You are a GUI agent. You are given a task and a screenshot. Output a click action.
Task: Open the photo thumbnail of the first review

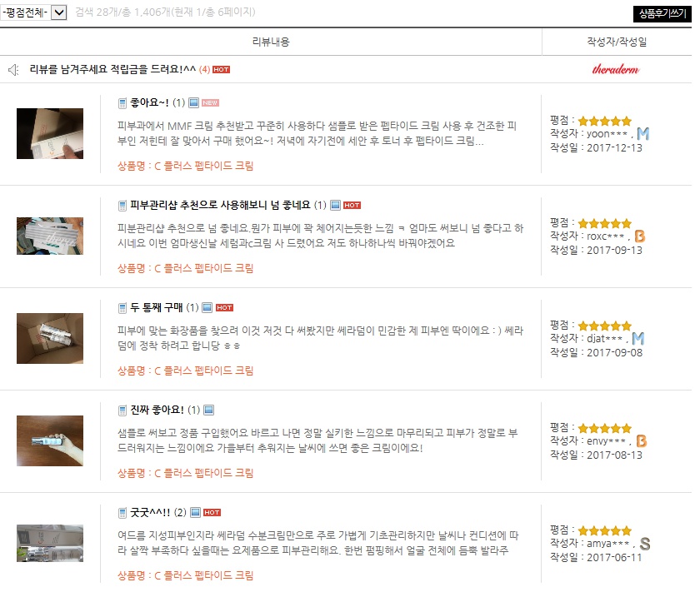pyautogui.click(x=52, y=133)
